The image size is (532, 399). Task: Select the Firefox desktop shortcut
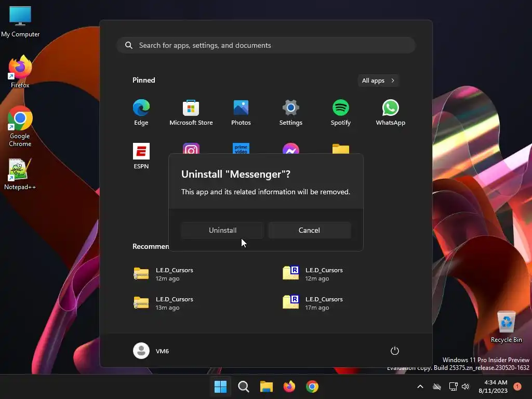[x=20, y=72]
